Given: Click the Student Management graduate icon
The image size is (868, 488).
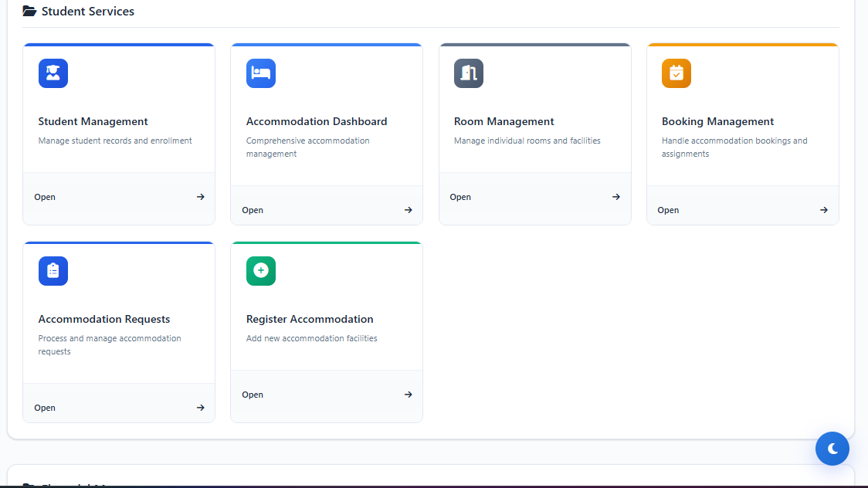Looking at the screenshot, I should coord(53,73).
